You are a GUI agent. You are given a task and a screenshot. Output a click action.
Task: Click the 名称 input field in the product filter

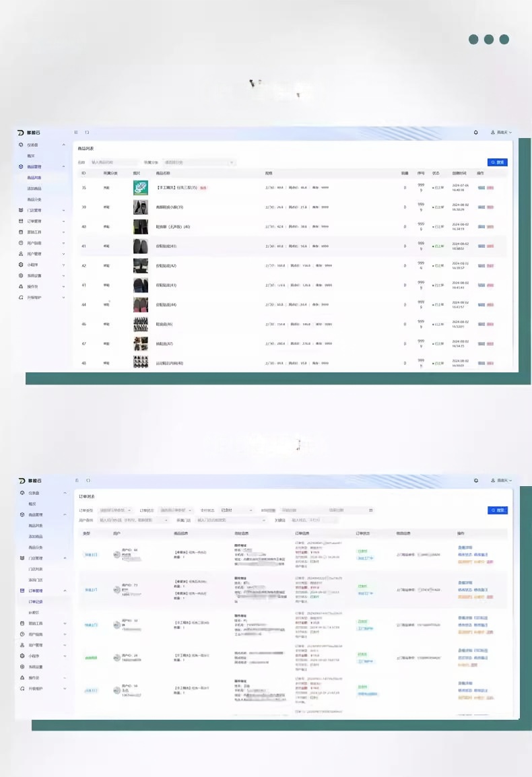pyautogui.click(x=113, y=162)
